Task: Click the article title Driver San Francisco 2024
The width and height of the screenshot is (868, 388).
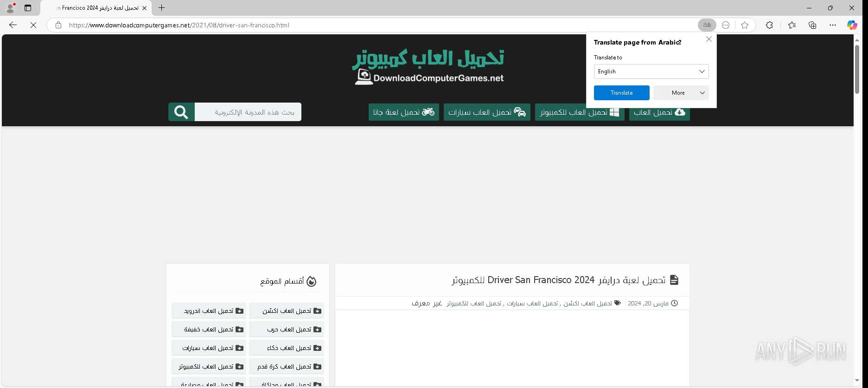Action: [558, 280]
